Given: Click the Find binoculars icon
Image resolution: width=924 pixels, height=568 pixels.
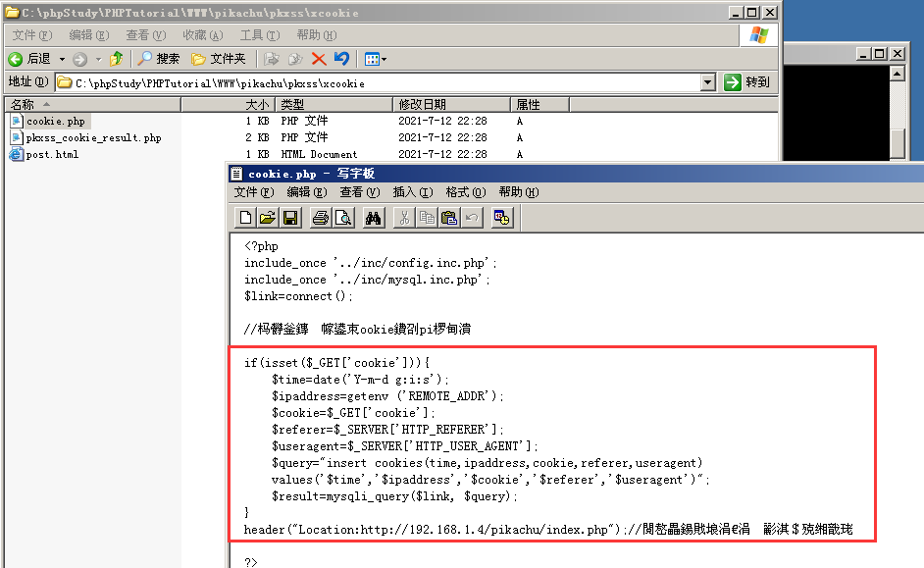Looking at the screenshot, I should pos(373,218).
